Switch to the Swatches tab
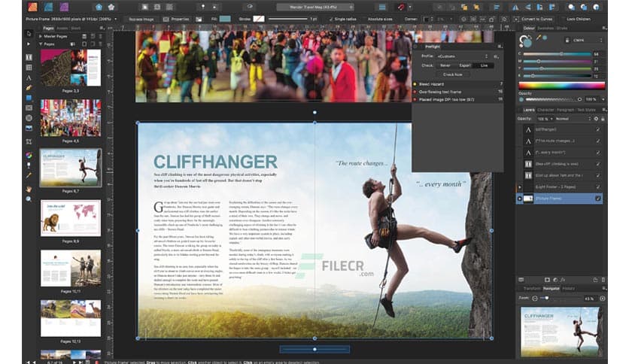The image size is (629, 364). [545, 29]
